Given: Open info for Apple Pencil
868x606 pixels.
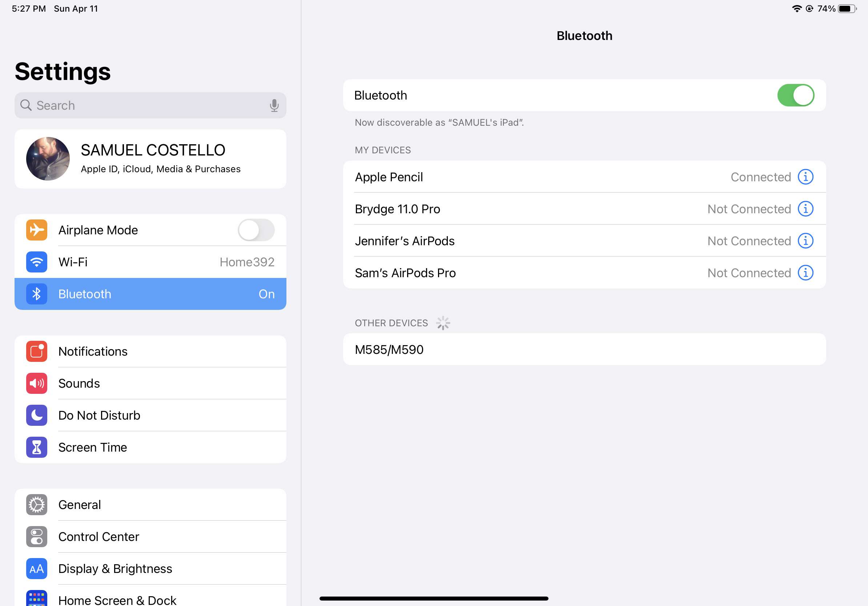Looking at the screenshot, I should coord(805,177).
